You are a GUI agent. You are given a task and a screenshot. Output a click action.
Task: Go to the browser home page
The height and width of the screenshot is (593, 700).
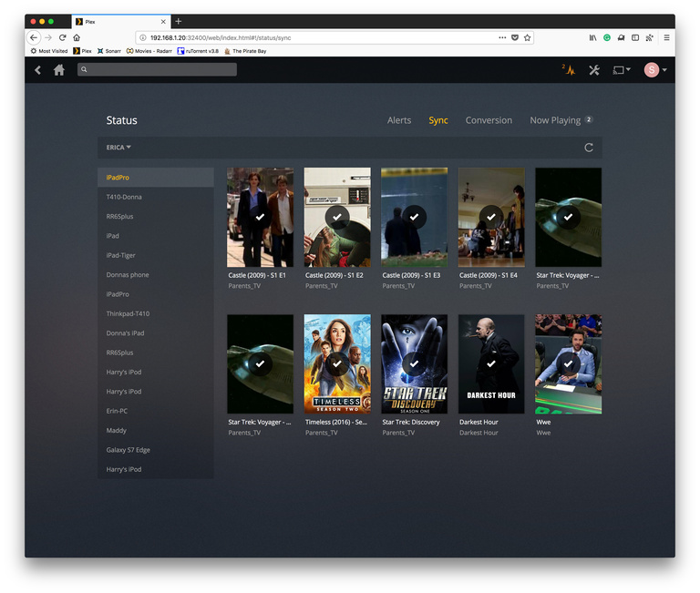point(77,38)
